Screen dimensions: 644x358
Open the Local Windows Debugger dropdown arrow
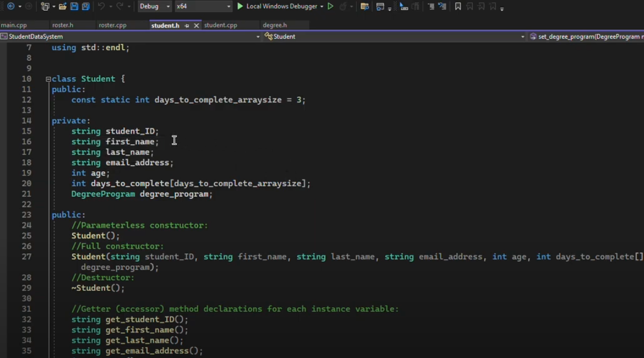pos(322,7)
